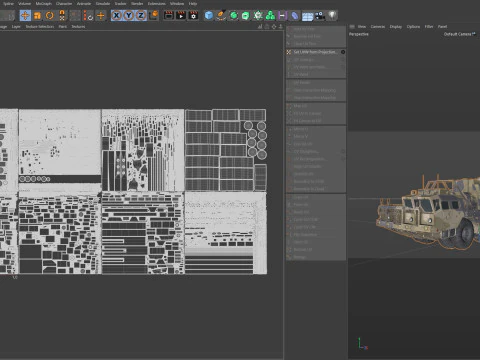Click the green Extrude generator icon
Viewport: 480px width, 360px height.
coord(246,16)
